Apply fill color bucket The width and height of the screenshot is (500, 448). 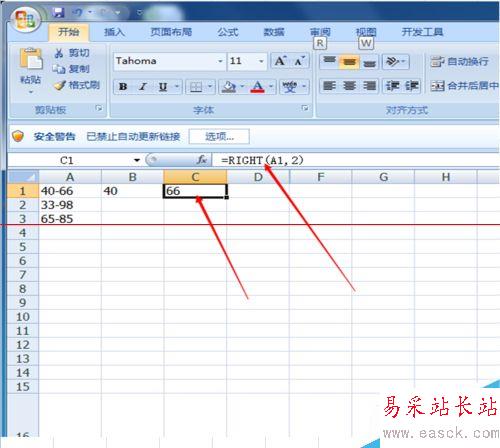(x=229, y=87)
